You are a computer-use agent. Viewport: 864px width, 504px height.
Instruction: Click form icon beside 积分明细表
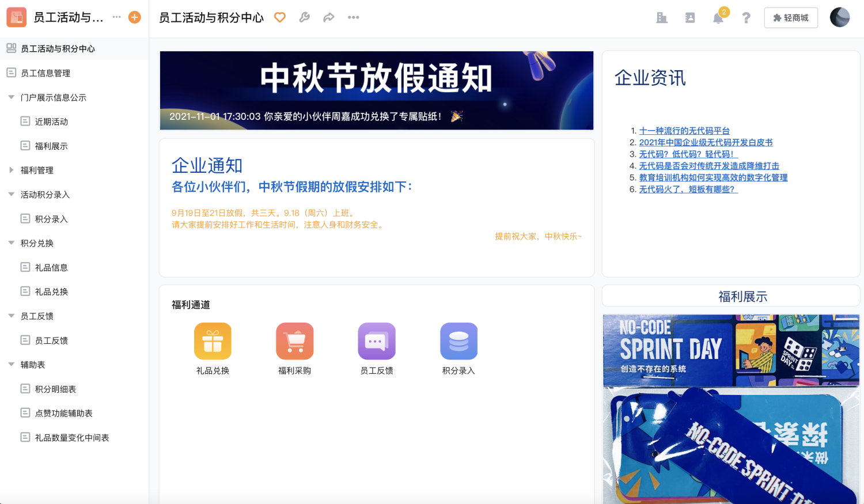[x=25, y=388]
